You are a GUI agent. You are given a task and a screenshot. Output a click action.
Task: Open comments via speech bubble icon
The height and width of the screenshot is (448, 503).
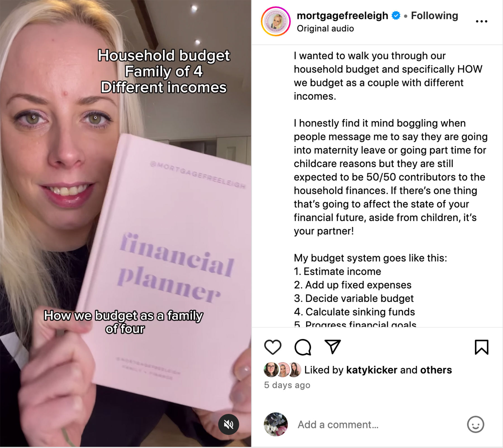(x=303, y=347)
